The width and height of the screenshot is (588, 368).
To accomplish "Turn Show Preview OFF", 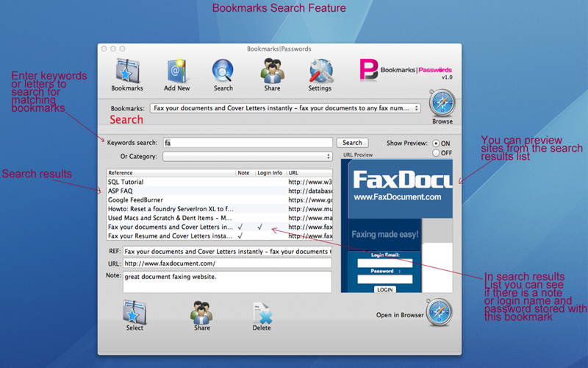I will coord(436,153).
